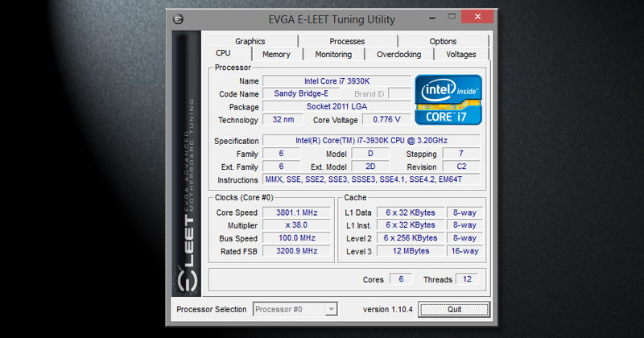Click the L1 Data size 6 x 32 KBytes
Screen dimensions: 644x338
point(411,212)
